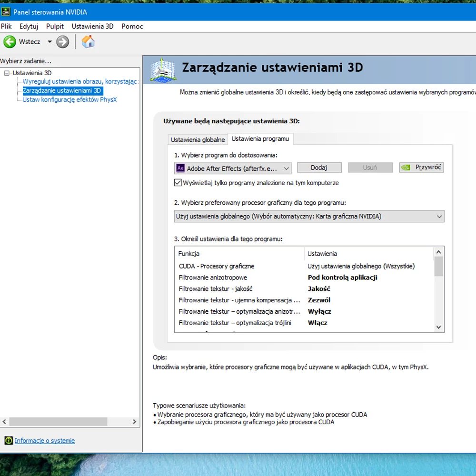Screen dimensions: 476x476
Task: Toggle 'Wyświetlaj tylko programy znalezione' checkbox
Action: point(178,182)
